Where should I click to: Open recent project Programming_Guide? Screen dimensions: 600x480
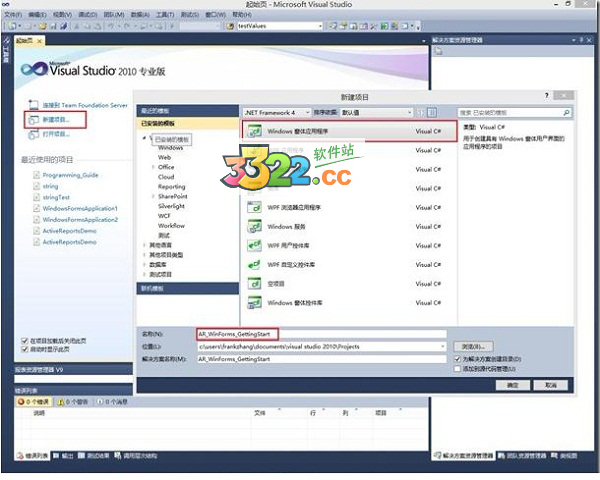pyautogui.click(x=70, y=175)
